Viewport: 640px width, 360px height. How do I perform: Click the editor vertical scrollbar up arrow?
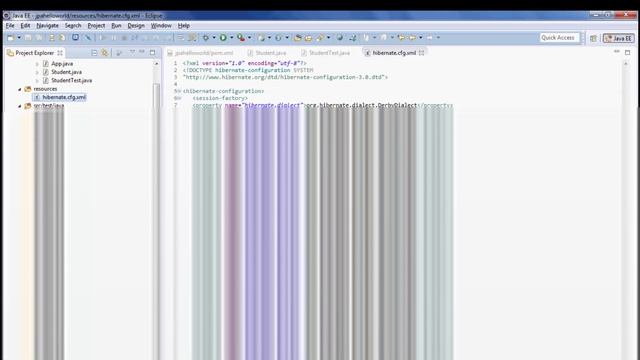click(626, 64)
